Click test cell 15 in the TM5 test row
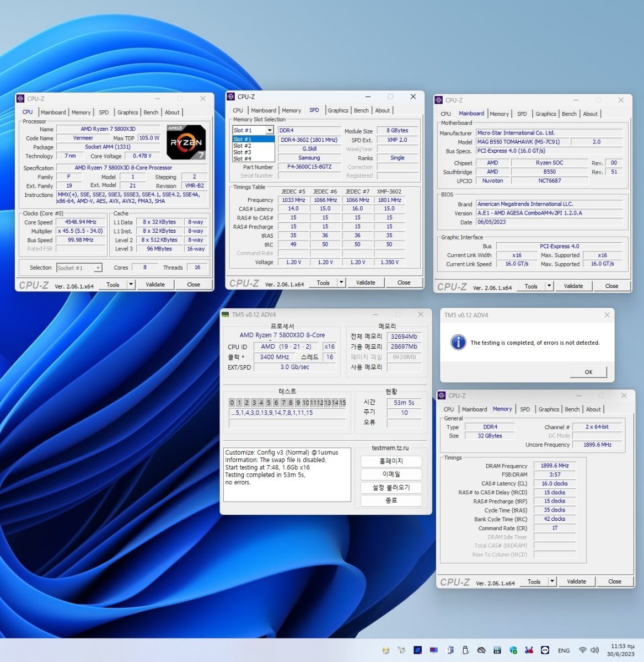Screen dimensions: 644x662 342,403
